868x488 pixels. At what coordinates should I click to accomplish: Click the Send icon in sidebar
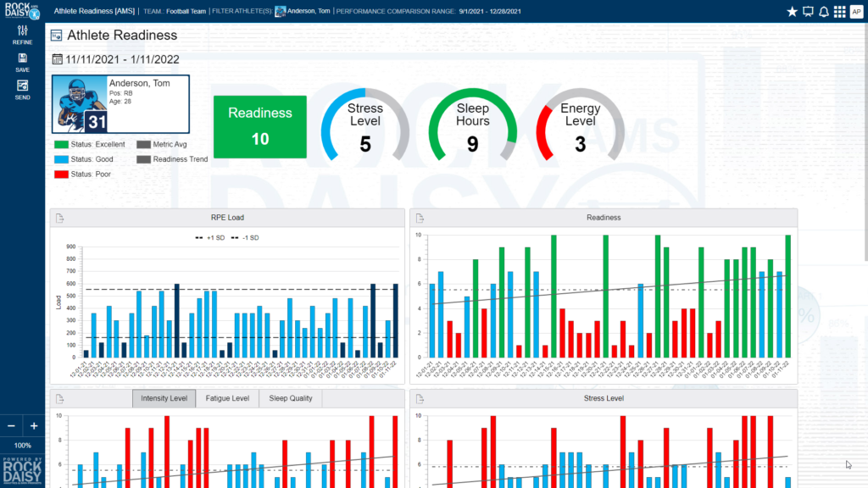coord(22,90)
